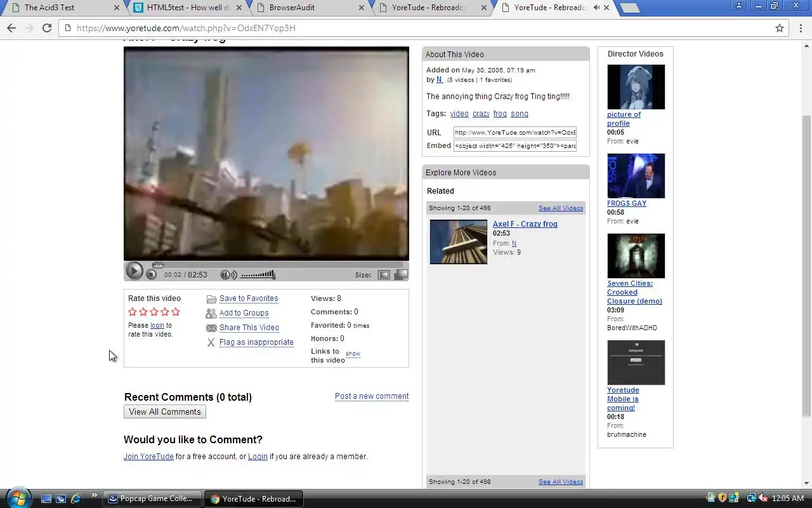Rate video five stars

point(176,312)
